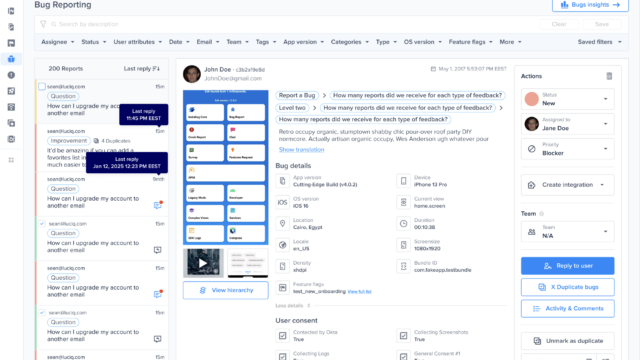Open the second small attachment thumbnail
The image size is (640, 360).
click(x=248, y=263)
